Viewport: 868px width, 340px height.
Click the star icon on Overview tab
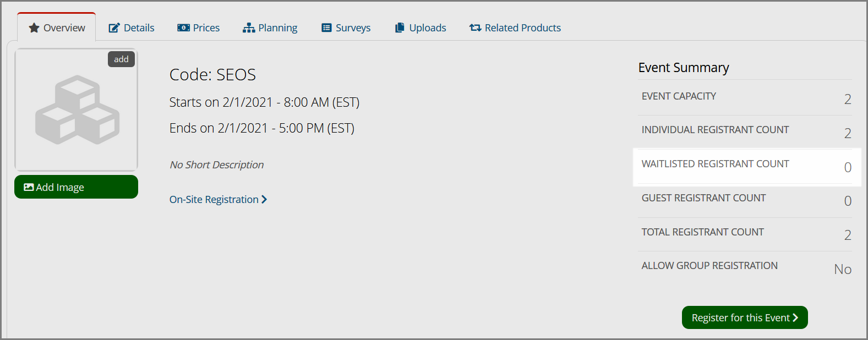(x=34, y=28)
